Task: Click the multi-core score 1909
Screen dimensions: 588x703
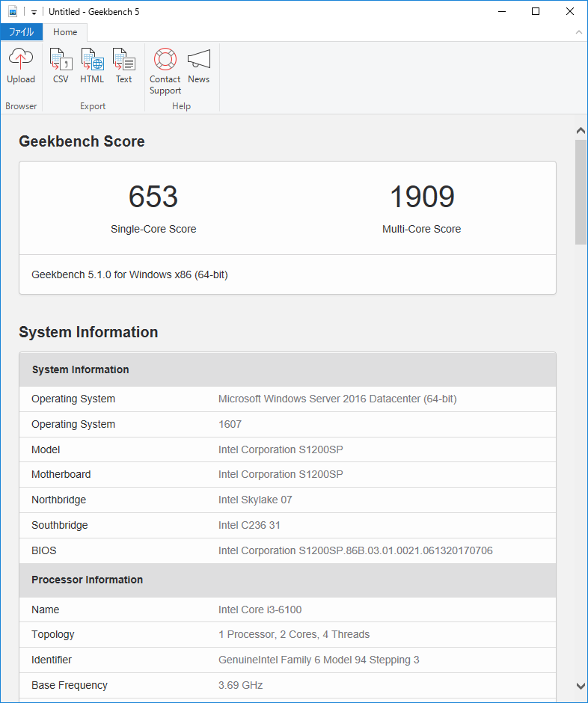Action: pos(422,197)
